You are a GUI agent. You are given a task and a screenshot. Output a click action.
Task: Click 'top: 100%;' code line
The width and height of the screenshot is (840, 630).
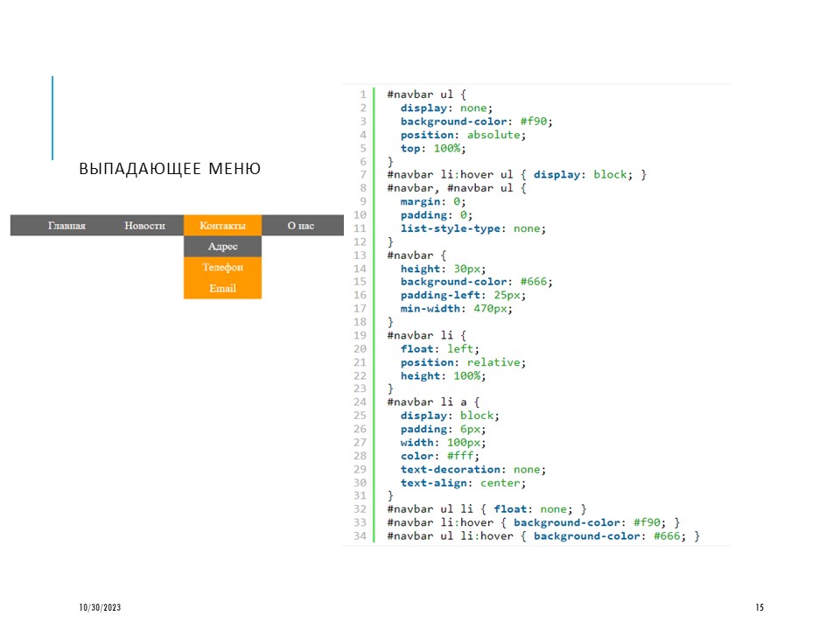coord(433,148)
